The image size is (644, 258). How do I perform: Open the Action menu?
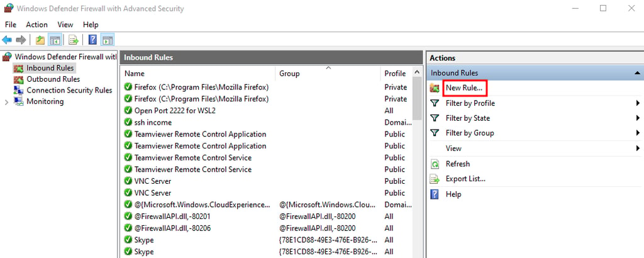36,25
